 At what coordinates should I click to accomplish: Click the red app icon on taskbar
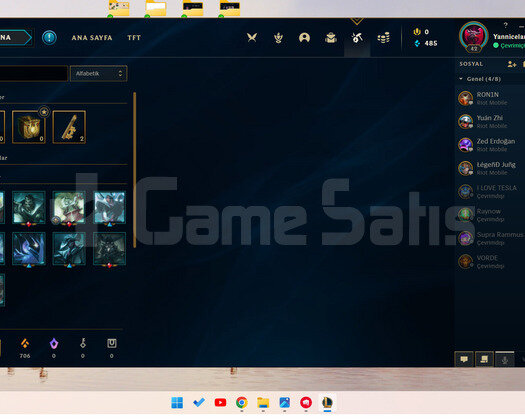pyautogui.click(x=306, y=403)
